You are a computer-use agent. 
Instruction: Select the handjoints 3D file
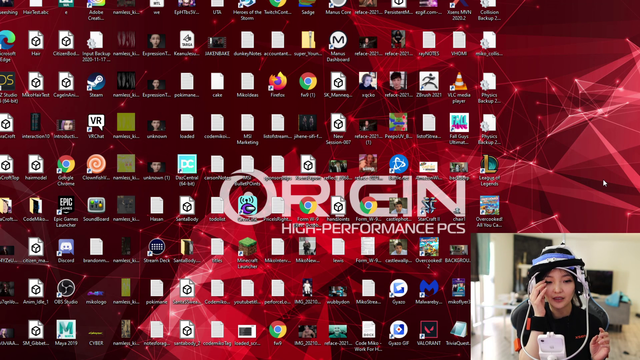pyautogui.click(x=338, y=205)
